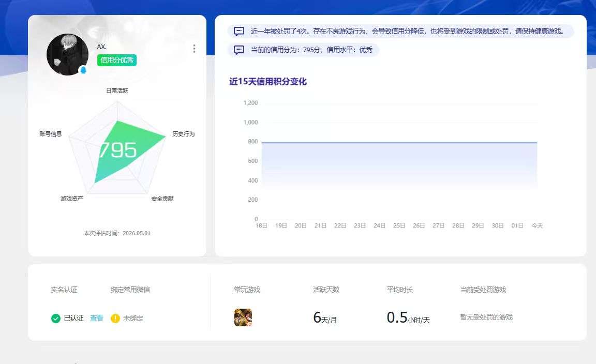596x364 pixels.
Task: Click the 01日 label on chart axis
Action: (517, 225)
